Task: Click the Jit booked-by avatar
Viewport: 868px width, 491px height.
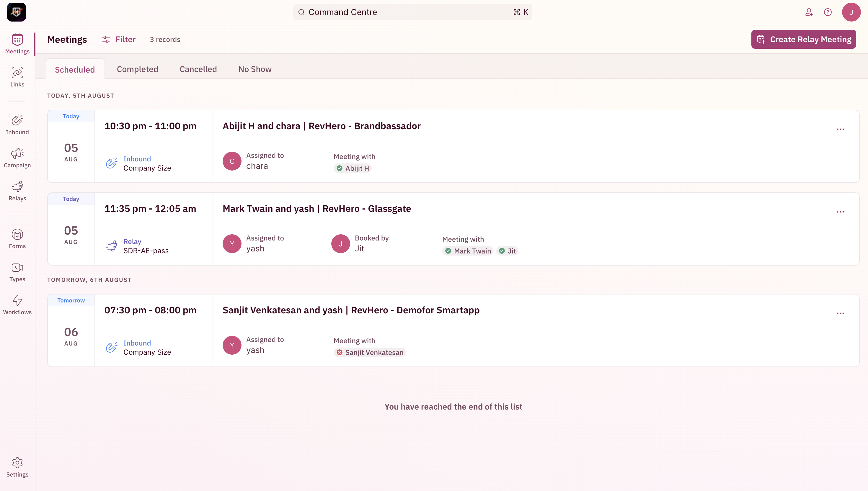Action: [x=341, y=243]
